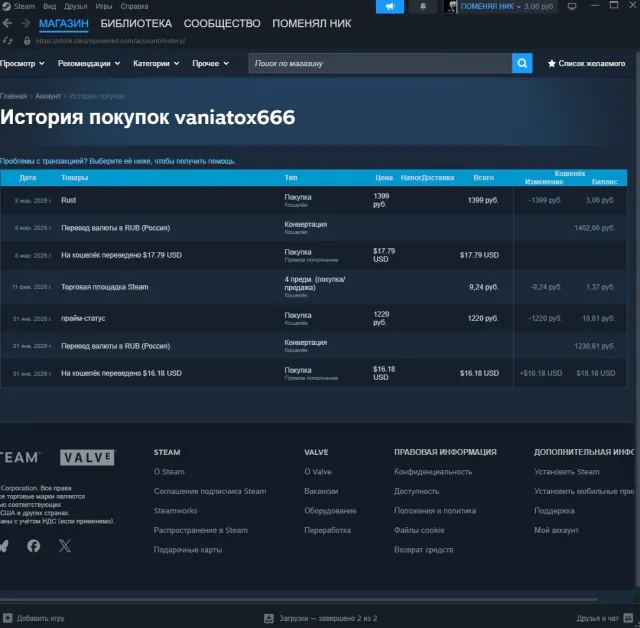Screen dimensions: 640x628
Task: Click the Valve logo in footer
Action: coord(87,457)
